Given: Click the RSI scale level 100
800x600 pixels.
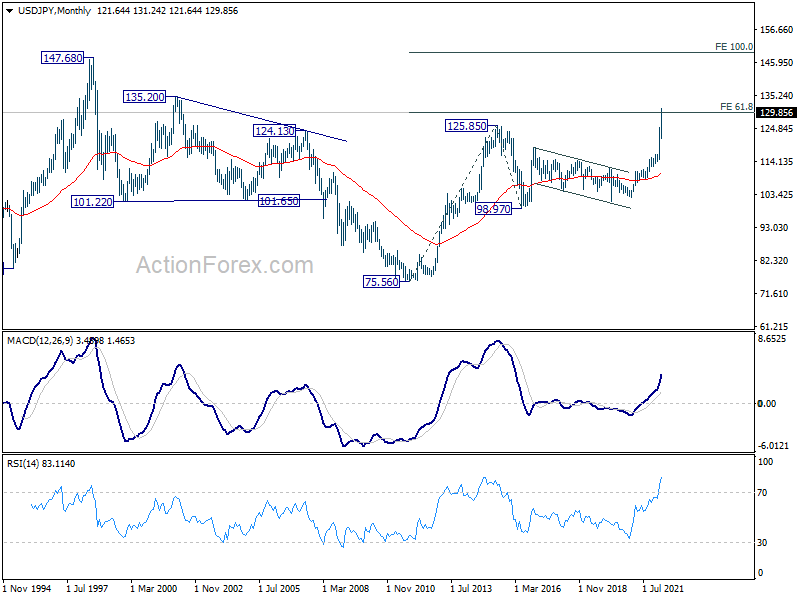Looking at the screenshot, I should (x=765, y=462).
